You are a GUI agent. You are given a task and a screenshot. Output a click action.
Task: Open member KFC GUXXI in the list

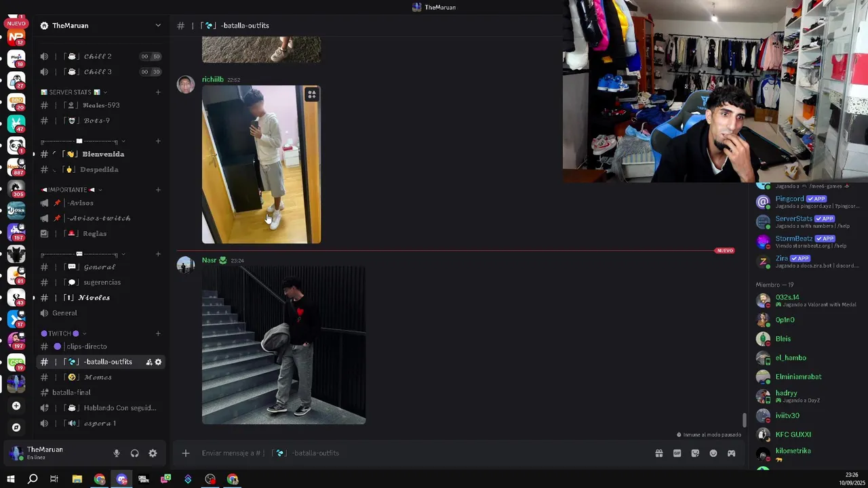(808, 434)
